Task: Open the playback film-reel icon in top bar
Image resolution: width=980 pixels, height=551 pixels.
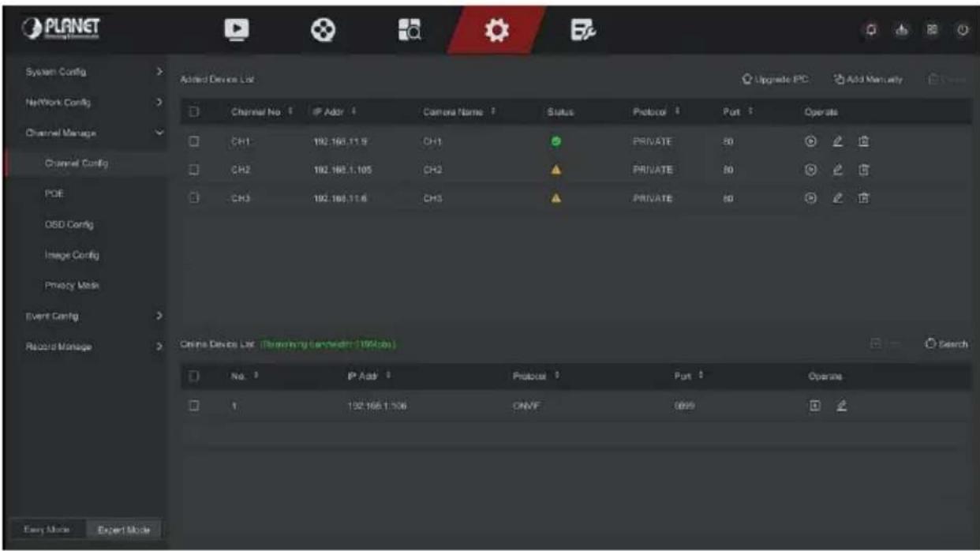Action: tap(323, 28)
